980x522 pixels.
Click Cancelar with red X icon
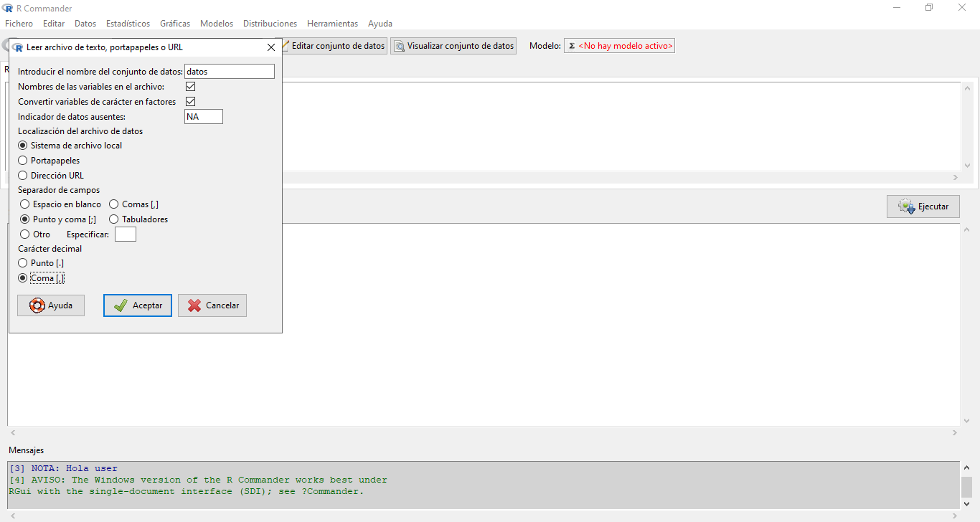pyautogui.click(x=212, y=305)
